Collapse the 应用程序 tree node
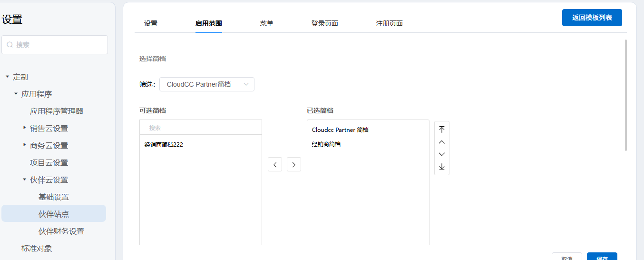644x260 pixels. tap(16, 94)
